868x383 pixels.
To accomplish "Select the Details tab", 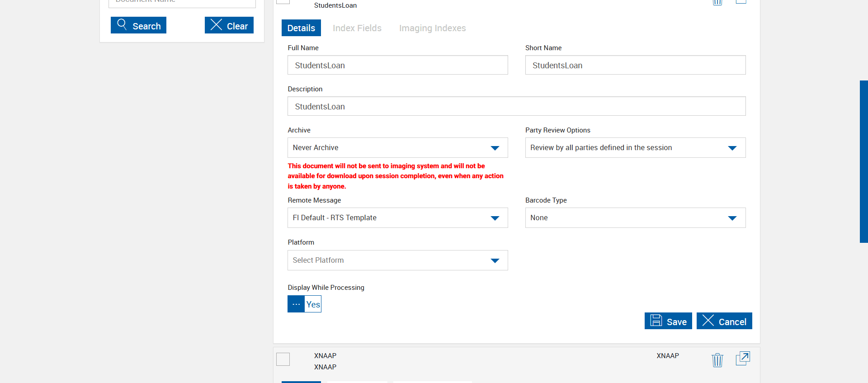I will [301, 28].
